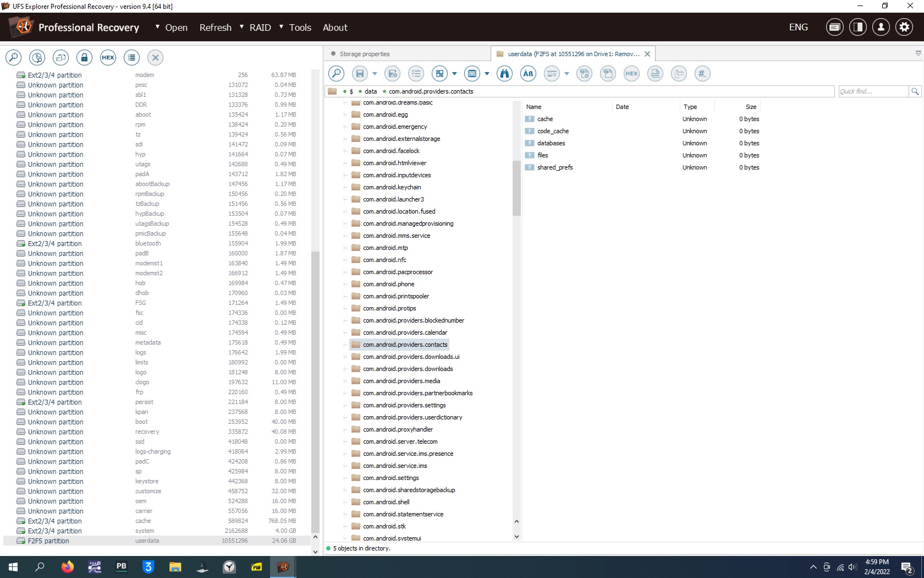Open the RAID menu

(x=260, y=28)
